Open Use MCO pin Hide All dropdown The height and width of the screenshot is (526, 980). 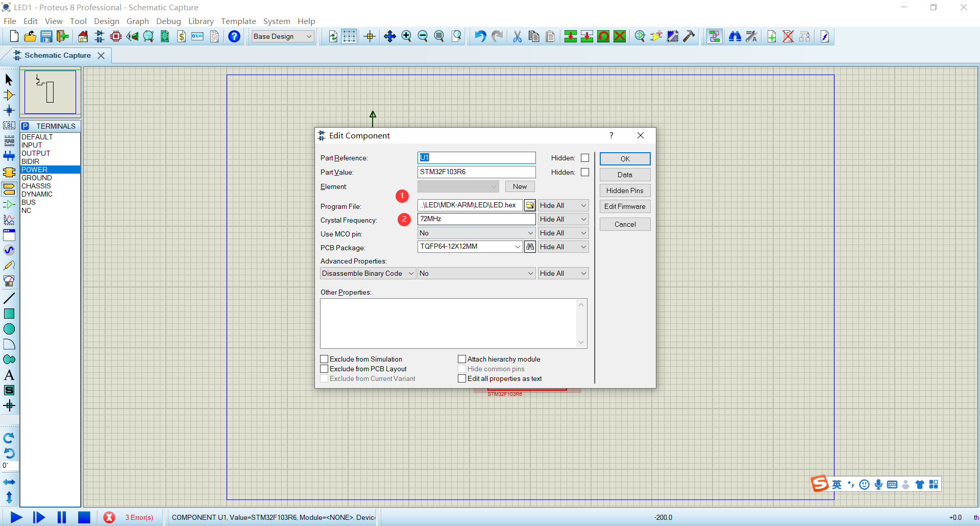563,233
